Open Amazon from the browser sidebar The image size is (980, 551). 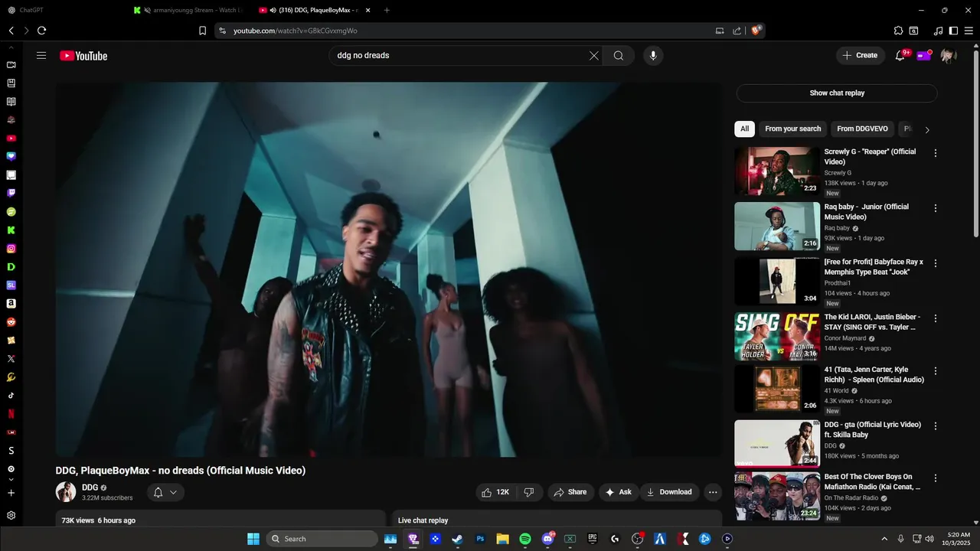click(x=11, y=304)
